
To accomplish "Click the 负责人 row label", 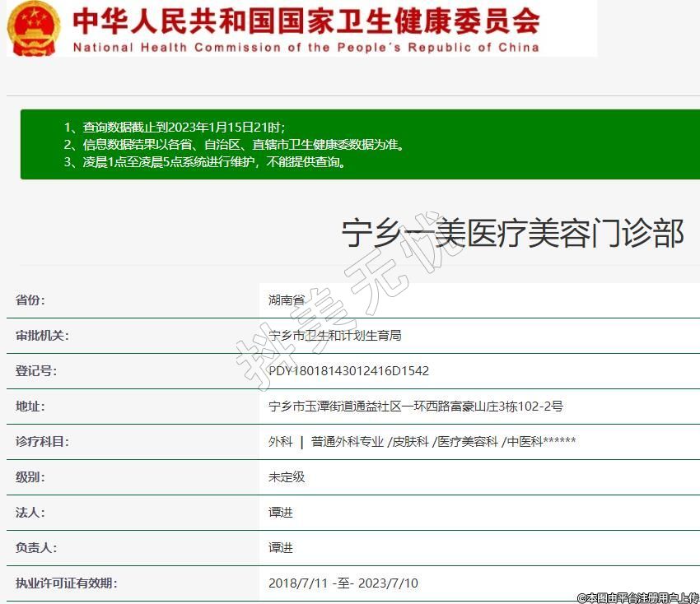I will pos(36,548).
